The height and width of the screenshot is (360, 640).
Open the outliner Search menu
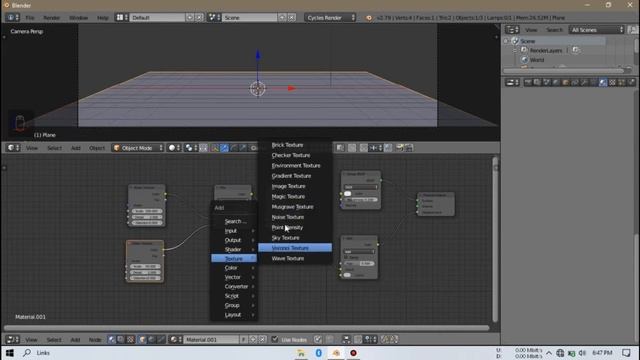click(554, 30)
